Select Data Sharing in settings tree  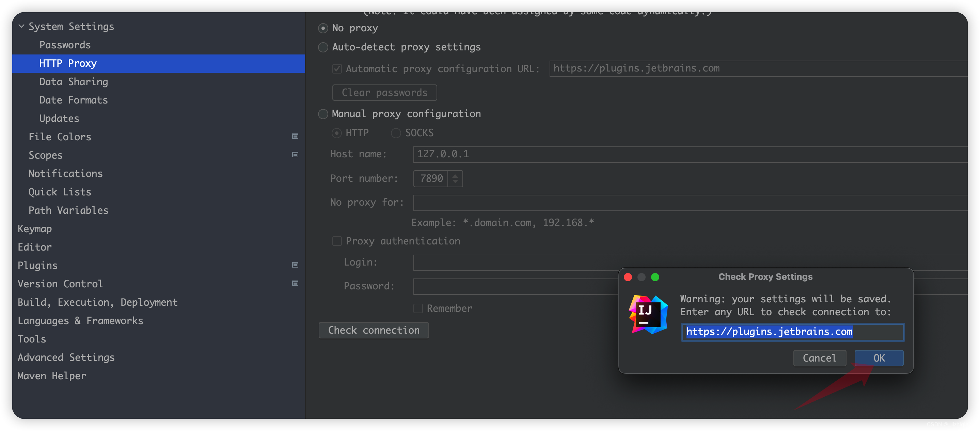click(74, 81)
